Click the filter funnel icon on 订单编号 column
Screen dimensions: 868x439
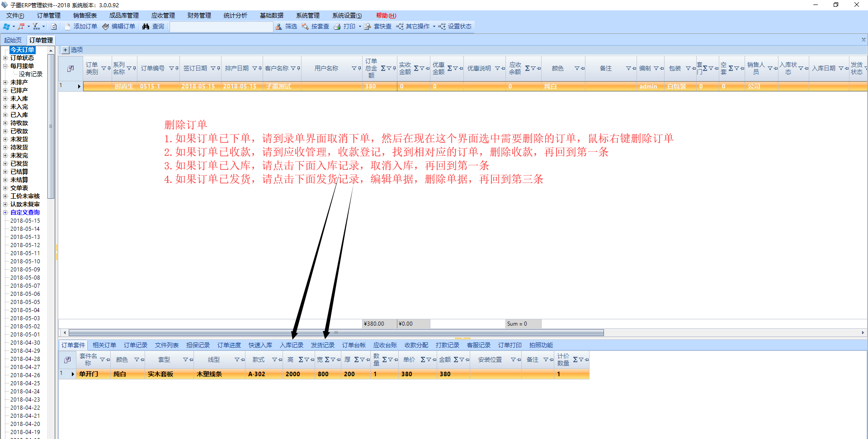(x=171, y=68)
